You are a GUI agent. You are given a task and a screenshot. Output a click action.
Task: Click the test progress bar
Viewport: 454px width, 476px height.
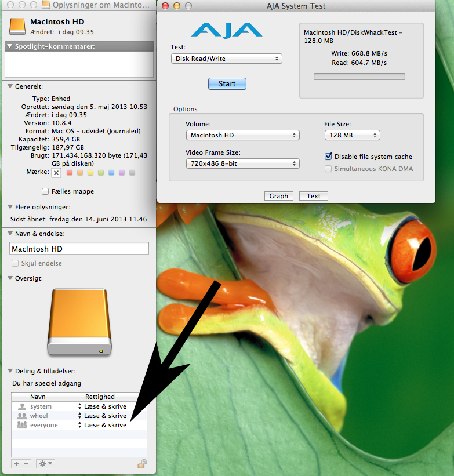click(359, 77)
